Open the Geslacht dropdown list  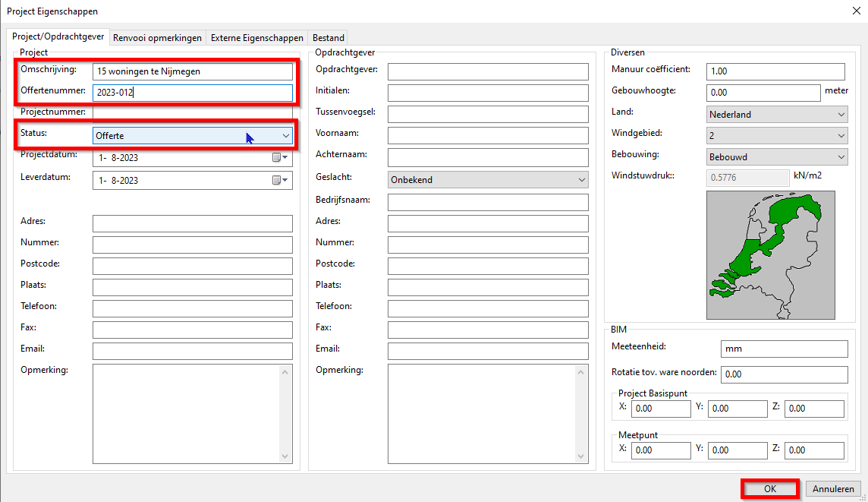click(581, 181)
